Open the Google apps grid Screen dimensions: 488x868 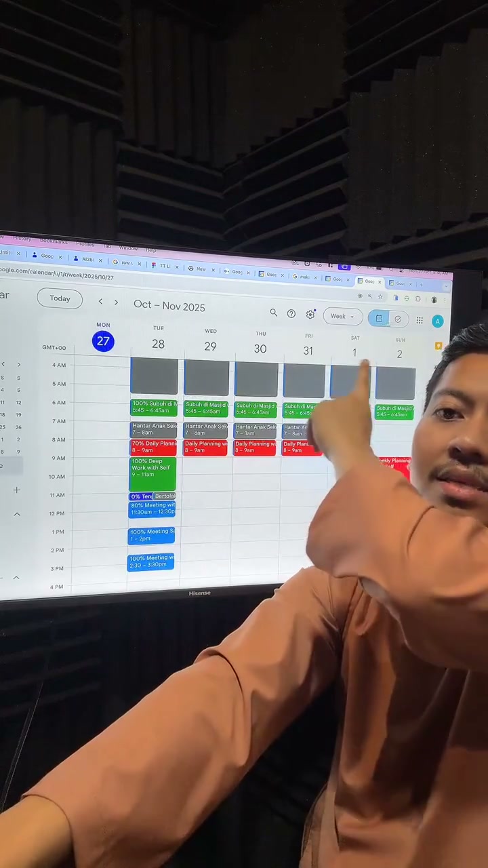(420, 321)
